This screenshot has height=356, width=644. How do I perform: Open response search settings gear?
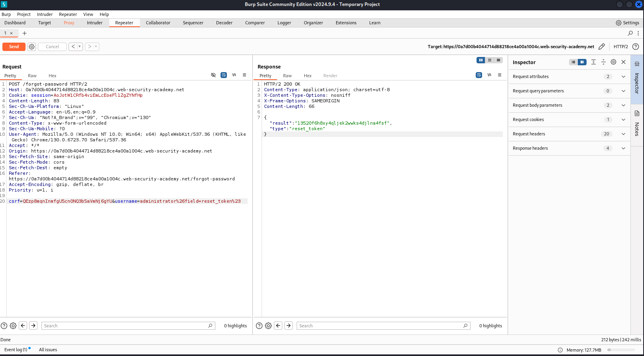click(x=268, y=326)
